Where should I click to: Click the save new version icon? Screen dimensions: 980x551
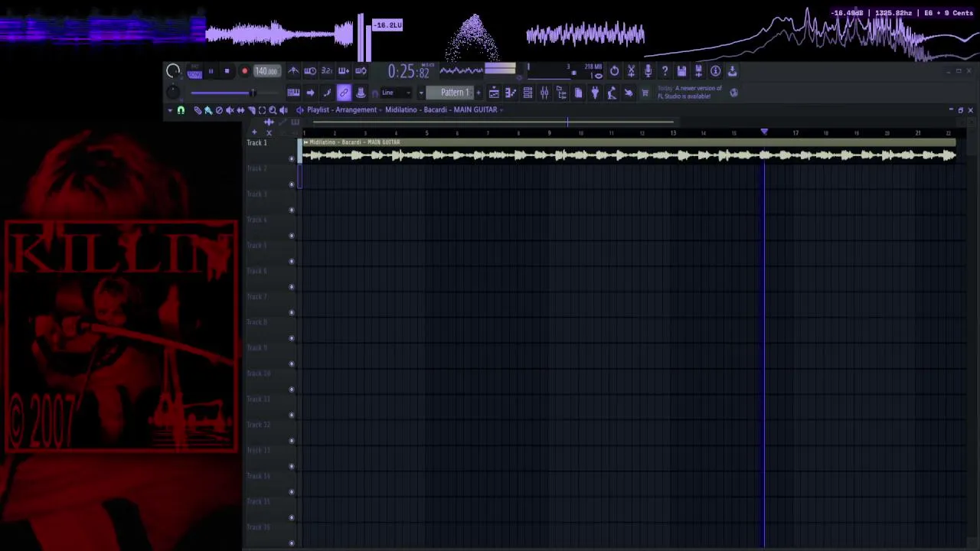pyautogui.click(x=699, y=71)
